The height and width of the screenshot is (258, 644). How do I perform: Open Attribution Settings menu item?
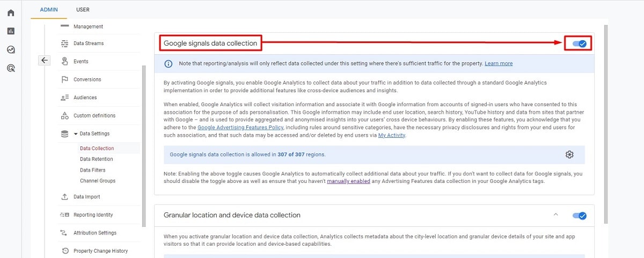tap(95, 233)
